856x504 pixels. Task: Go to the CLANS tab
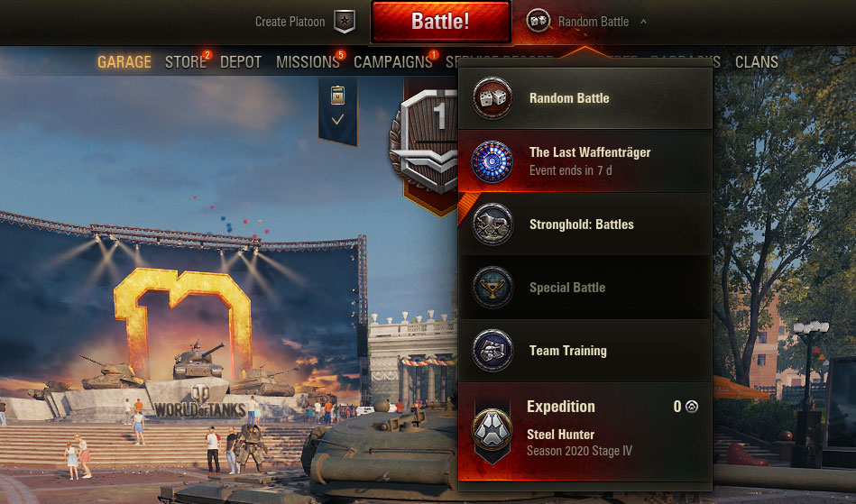756,61
